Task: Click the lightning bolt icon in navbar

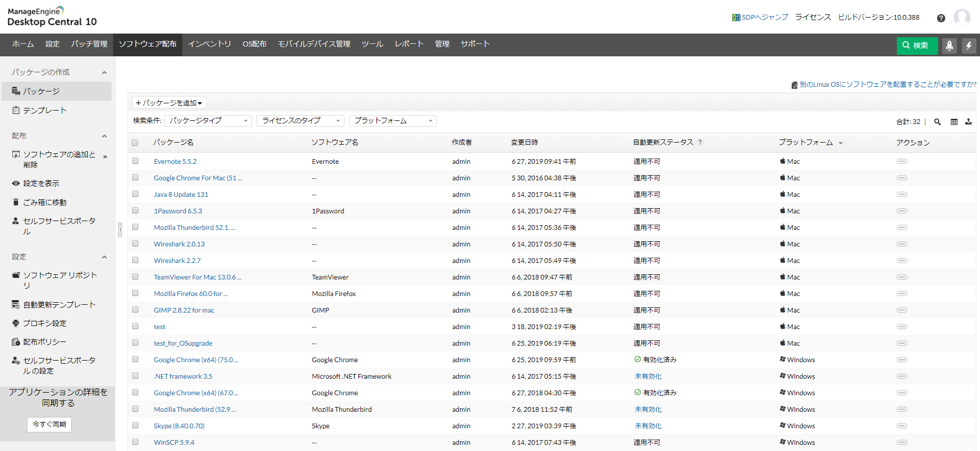Action: 969,45
